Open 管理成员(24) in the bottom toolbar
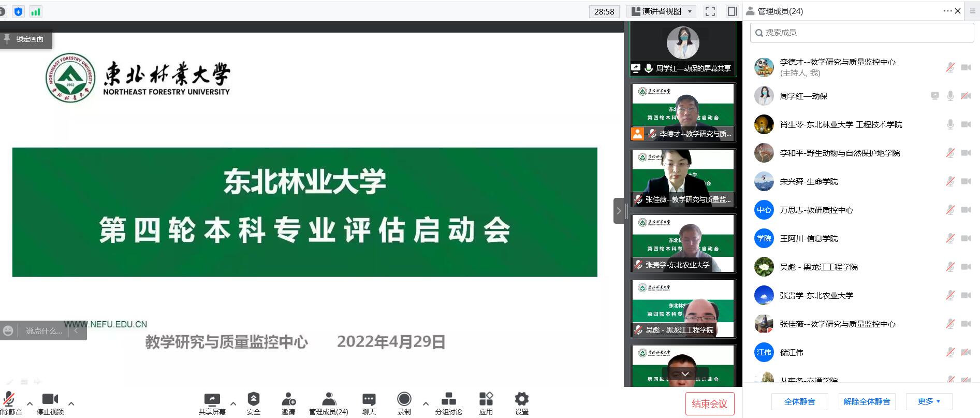 tap(328, 403)
